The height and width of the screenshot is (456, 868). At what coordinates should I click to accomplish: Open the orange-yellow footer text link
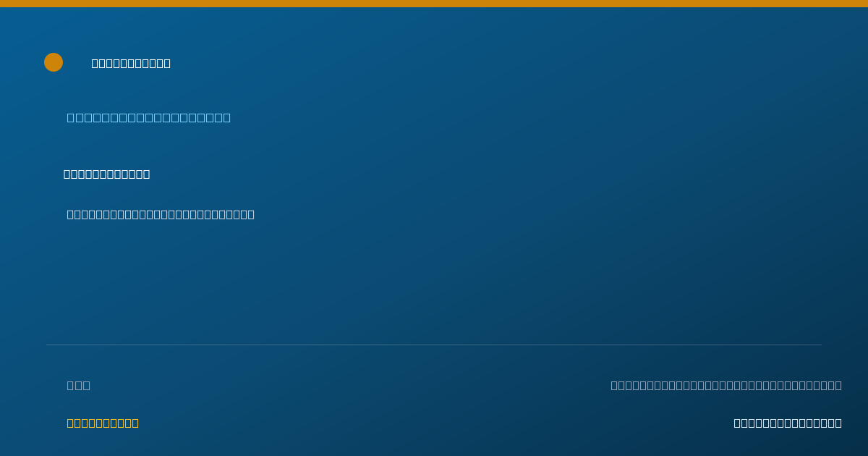[x=103, y=423]
